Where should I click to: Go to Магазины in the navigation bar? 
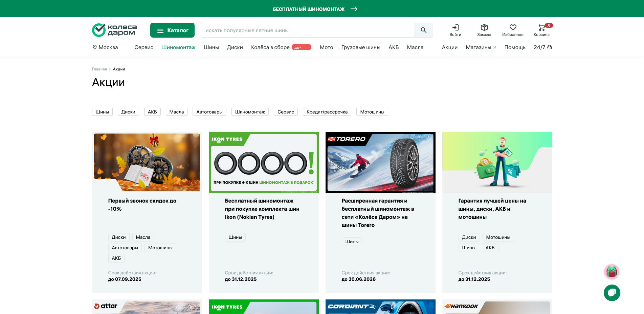coord(478,47)
